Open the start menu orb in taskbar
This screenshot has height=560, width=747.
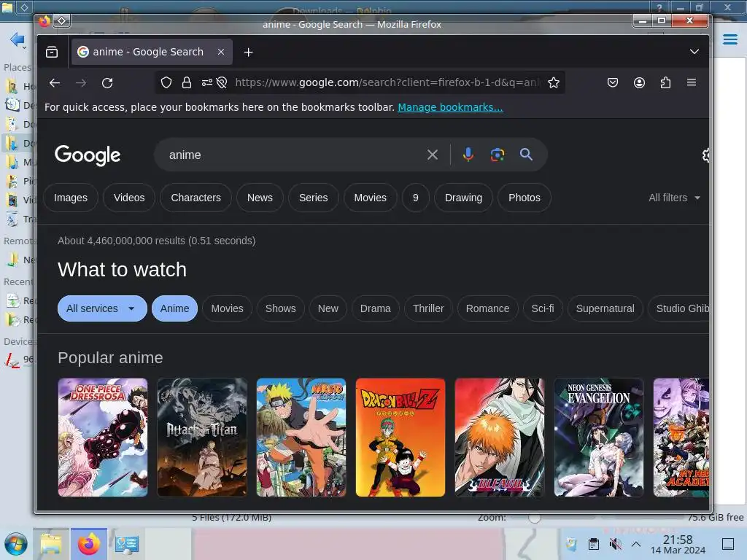[16, 544]
